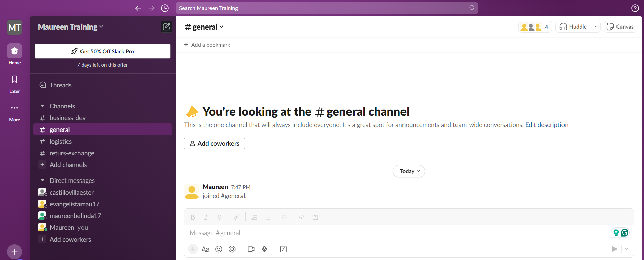This screenshot has height=260, width=644.
Task: Click the send message arrow
Action: [614, 249]
